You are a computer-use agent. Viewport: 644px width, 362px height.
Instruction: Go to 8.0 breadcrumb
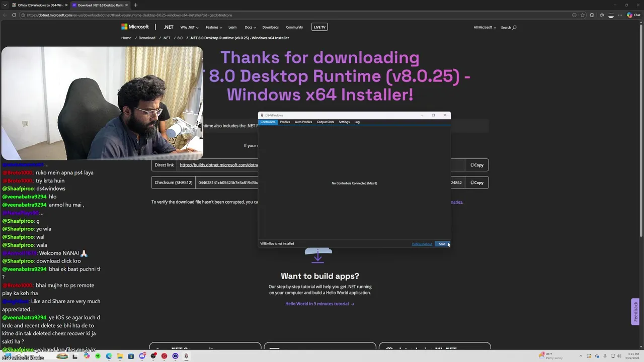pos(180,38)
